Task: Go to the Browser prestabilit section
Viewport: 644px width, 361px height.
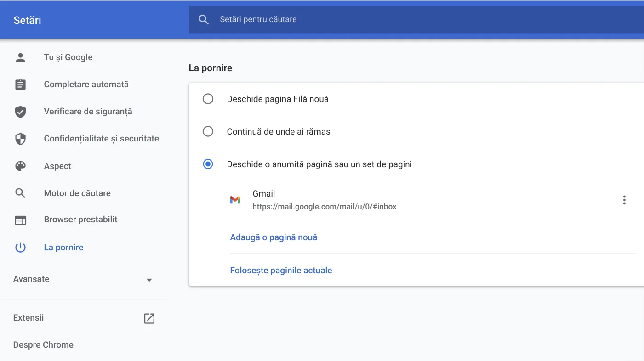Action: (80, 220)
